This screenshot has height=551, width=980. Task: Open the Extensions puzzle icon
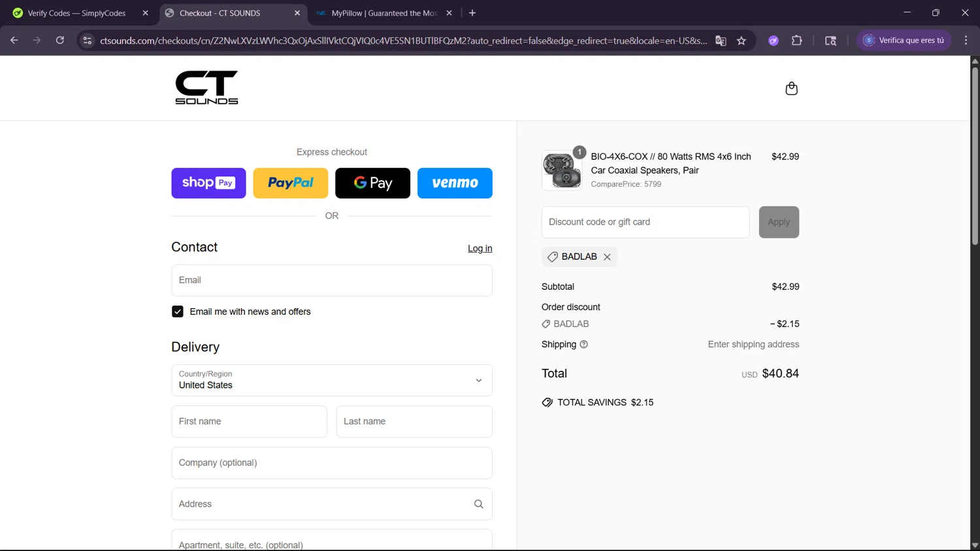click(797, 40)
